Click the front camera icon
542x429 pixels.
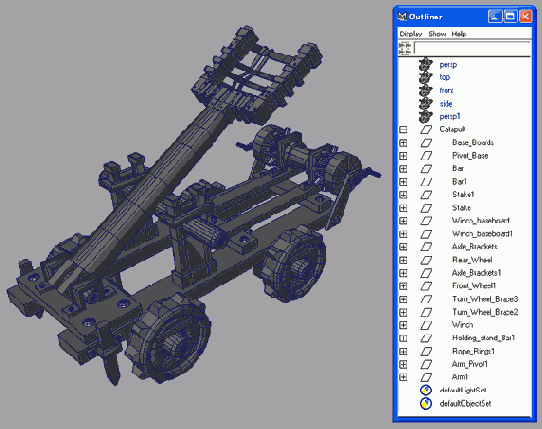tap(426, 90)
